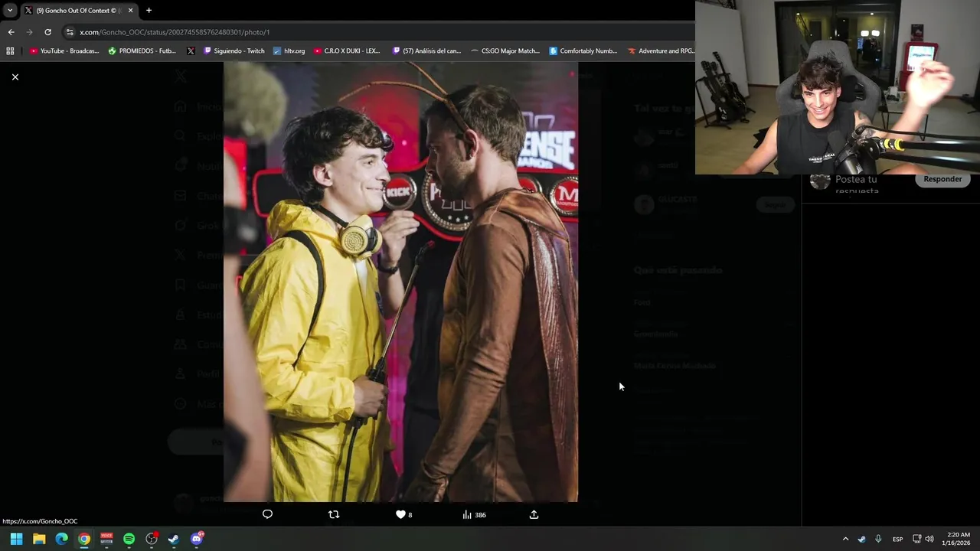Open the Siguiendo - Twitch bookmark
Viewport: 980px width, 551px height.
click(234, 51)
